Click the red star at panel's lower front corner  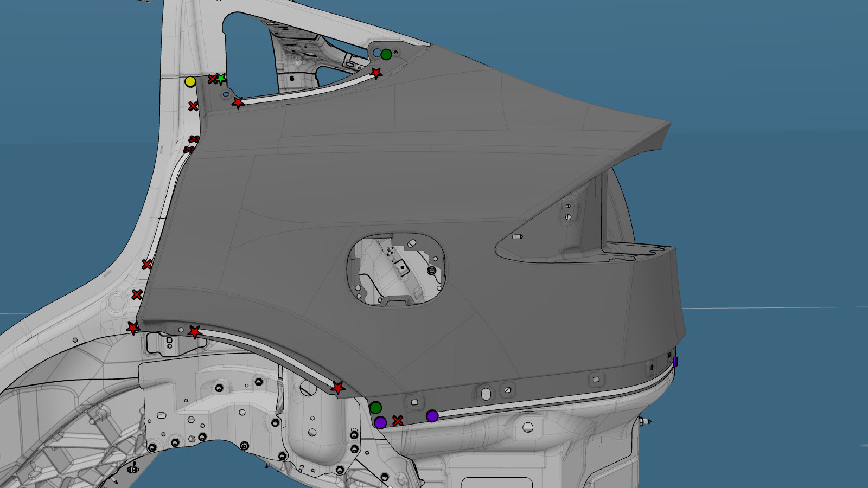point(133,328)
